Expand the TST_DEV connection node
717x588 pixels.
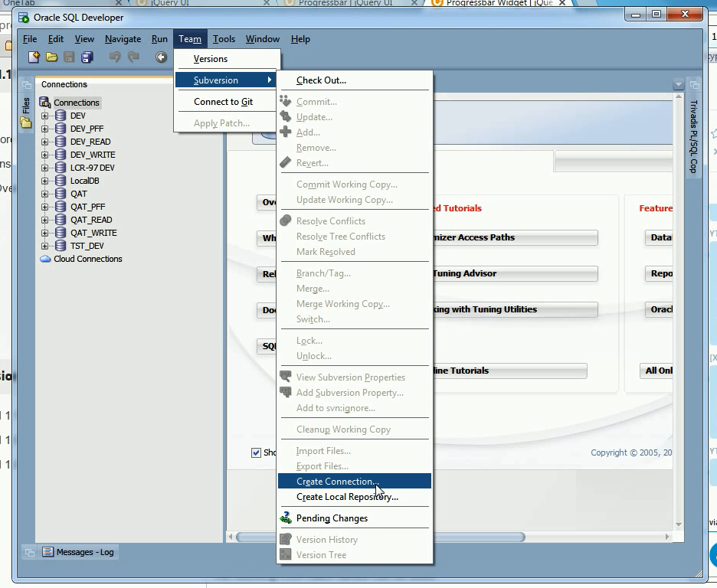[x=44, y=246]
